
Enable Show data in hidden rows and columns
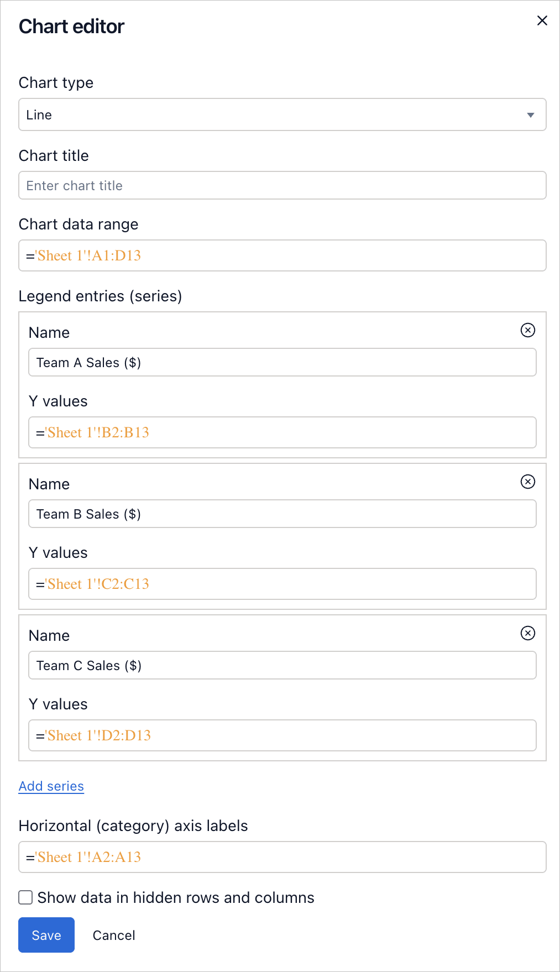pyautogui.click(x=25, y=897)
